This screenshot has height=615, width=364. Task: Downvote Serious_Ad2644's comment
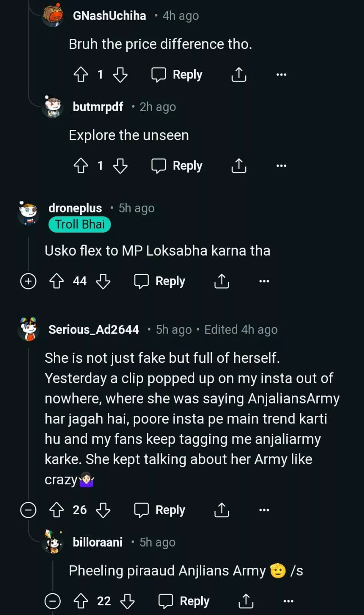103,510
